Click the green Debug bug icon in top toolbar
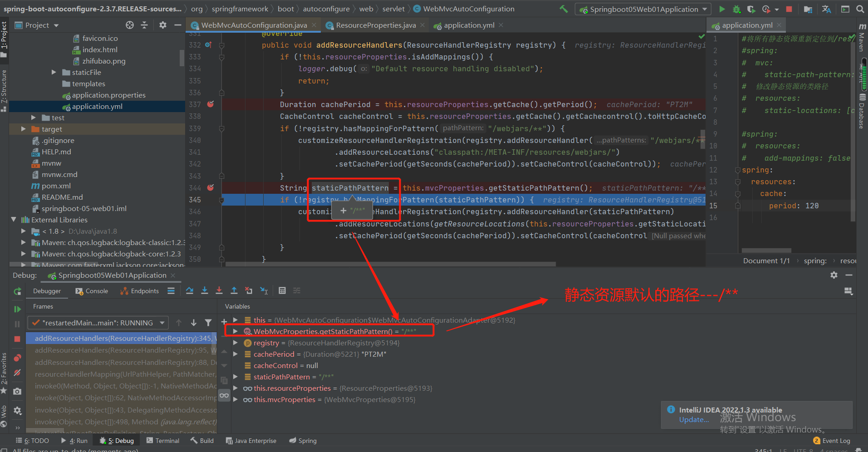The height and width of the screenshot is (452, 868). pyautogui.click(x=736, y=9)
